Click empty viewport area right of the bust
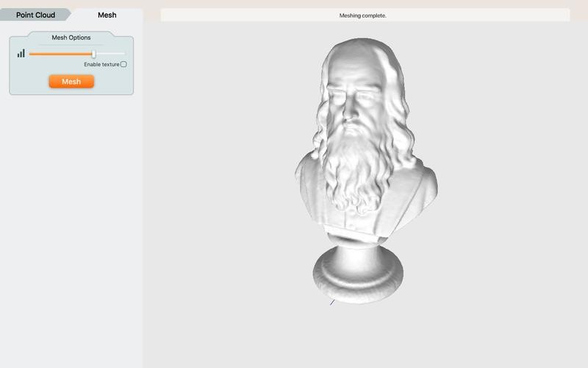The image size is (588, 368). [507, 184]
